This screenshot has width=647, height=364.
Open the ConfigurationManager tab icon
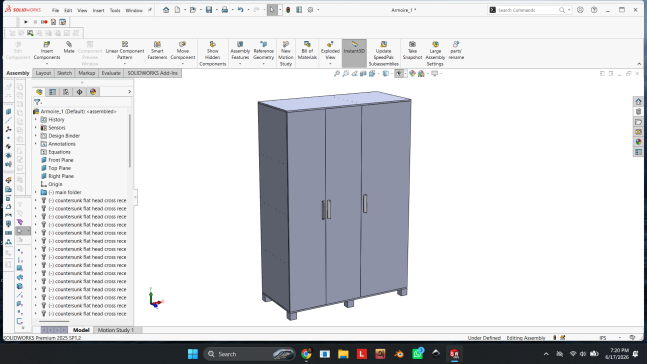coord(66,92)
